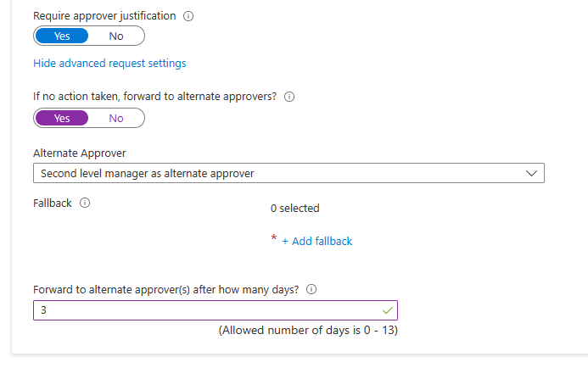Click info icon beside the days question
Viewport: 588px width, 379px height.
point(311,289)
